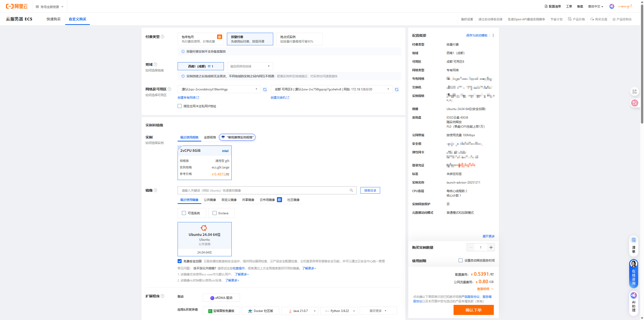Open the three-dot menu in 配置概要
Viewport: 644px width, 320px height.
coord(493,35)
